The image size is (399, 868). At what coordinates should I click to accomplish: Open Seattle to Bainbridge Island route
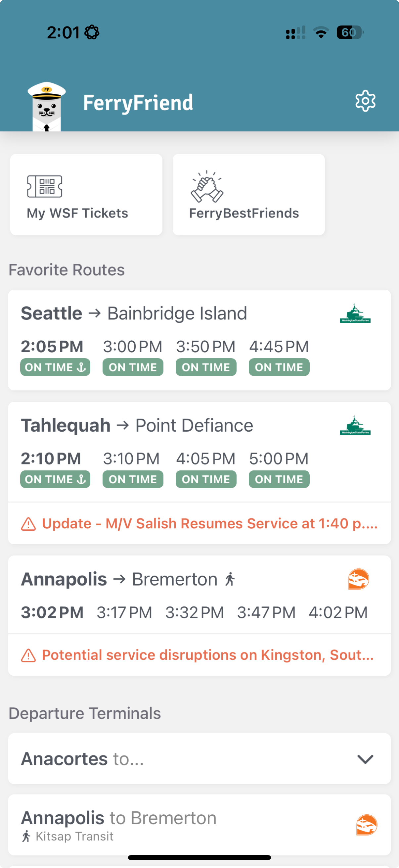[134, 313]
